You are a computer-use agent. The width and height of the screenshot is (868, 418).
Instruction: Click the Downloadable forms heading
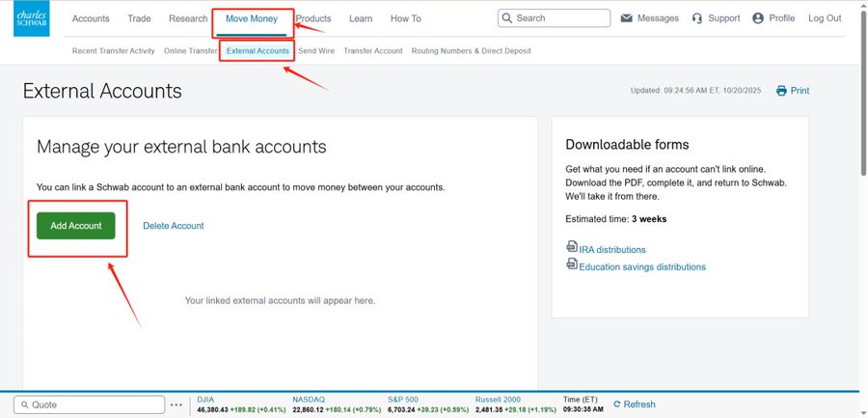[x=627, y=145]
